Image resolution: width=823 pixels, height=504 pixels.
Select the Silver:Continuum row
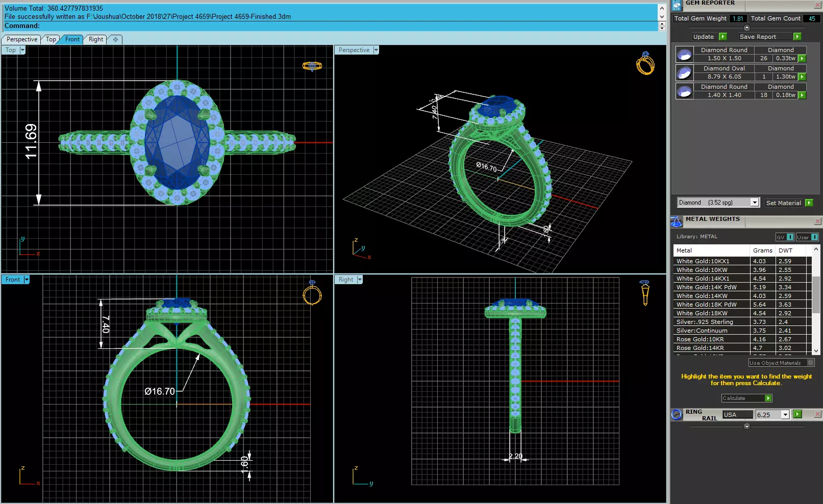click(x=742, y=331)
